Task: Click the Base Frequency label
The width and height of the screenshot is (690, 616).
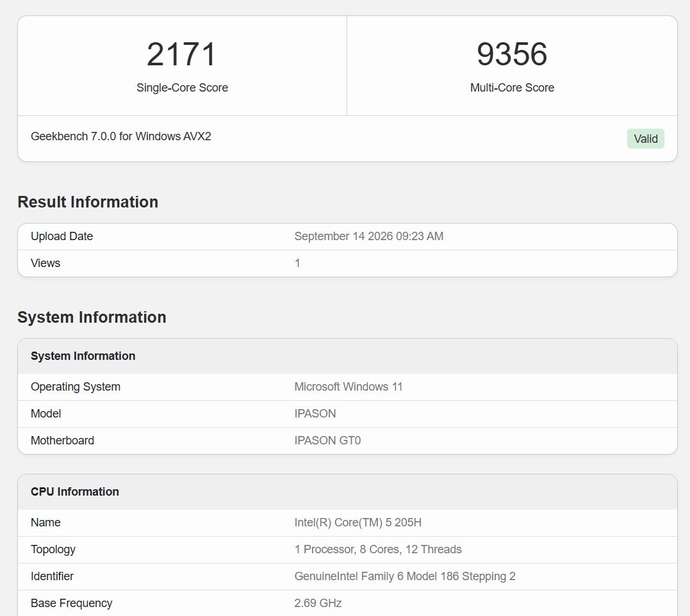Action: pyautogui.click(x=71, y=603)
